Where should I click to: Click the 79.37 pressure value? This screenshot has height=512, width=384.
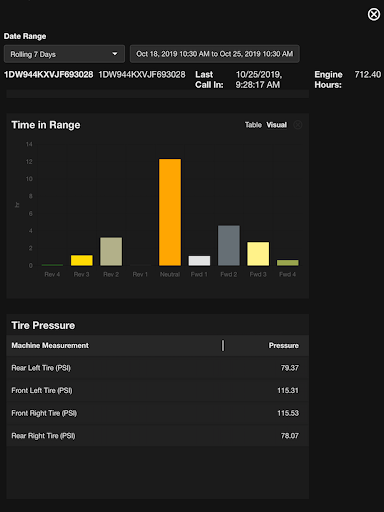[x=290, y=368]
